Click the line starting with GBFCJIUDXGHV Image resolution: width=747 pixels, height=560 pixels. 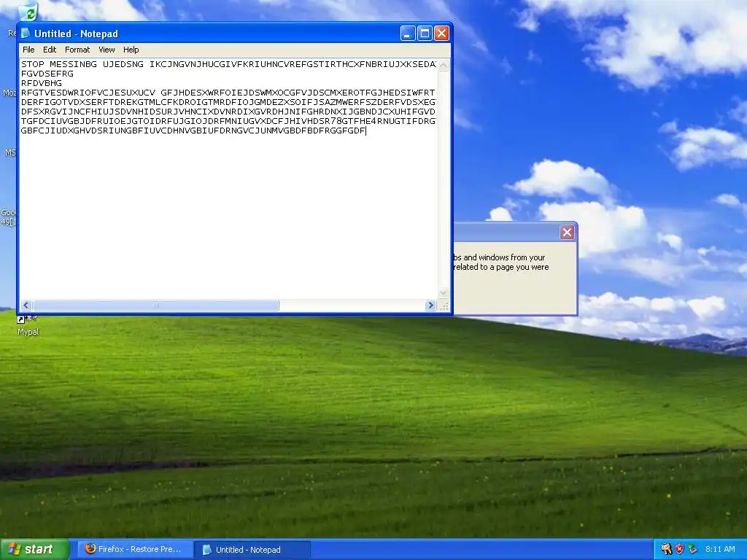[193, 131]
